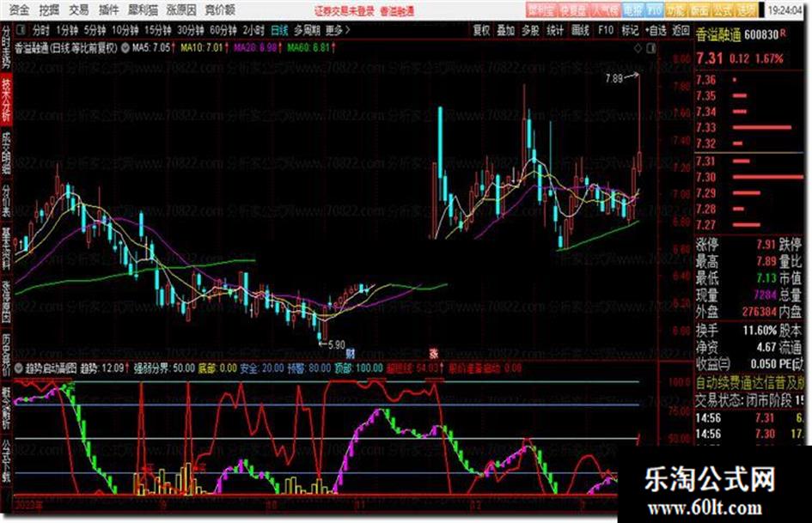The height and width of the screenshot is (523, 812).
Task: Open the 资金 menu
Action: (x=19, y=9)
